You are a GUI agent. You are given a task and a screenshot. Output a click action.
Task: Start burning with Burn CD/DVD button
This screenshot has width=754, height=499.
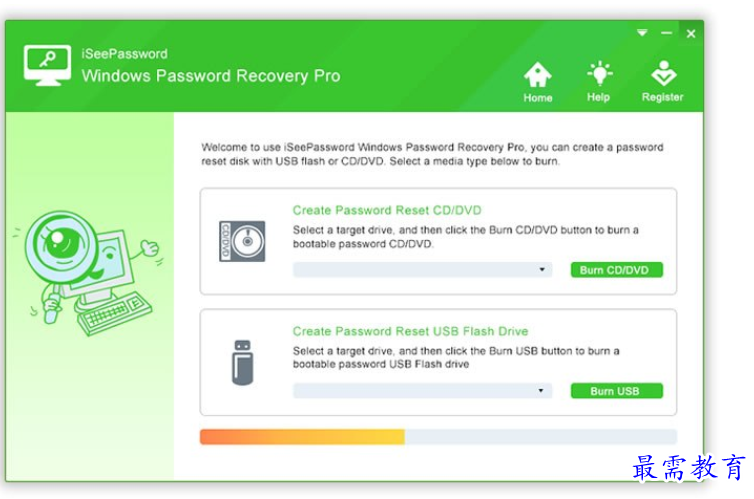click(x=617, y=270)
